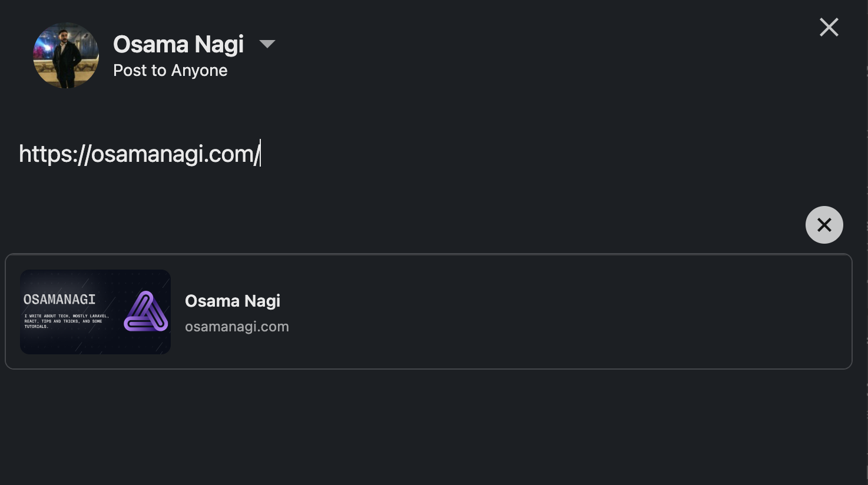Follow the osamanagi.com domain link in the preview
The image size is (868, 485).
click(237, 327)
